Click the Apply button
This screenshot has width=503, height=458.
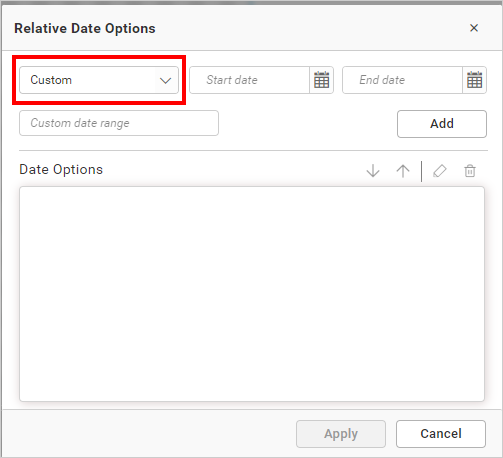(x=341, y=434)
